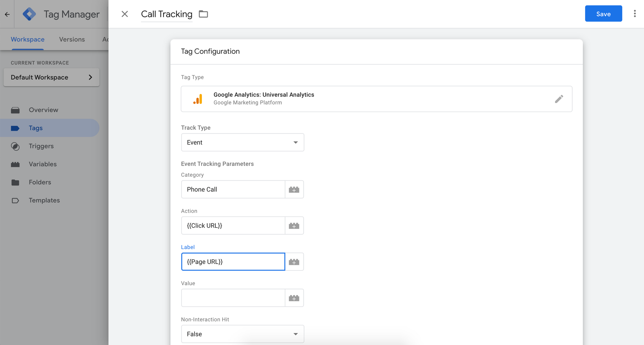The height and width of the screenshot is (345, 644).
Task: Open the Non-Interaction Hit dropdown
Action: pyautogui.click(x=242, y=334)
